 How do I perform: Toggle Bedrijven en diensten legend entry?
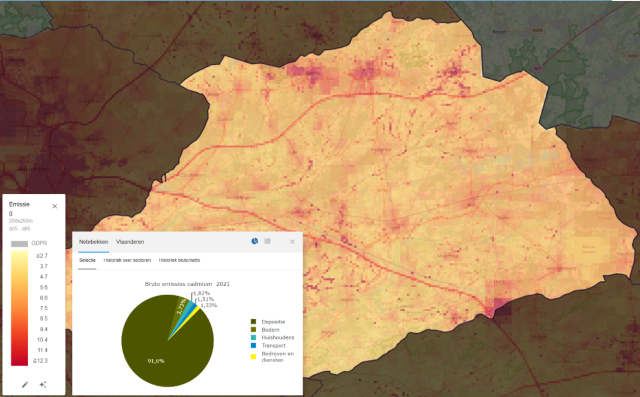coord(272,357)
